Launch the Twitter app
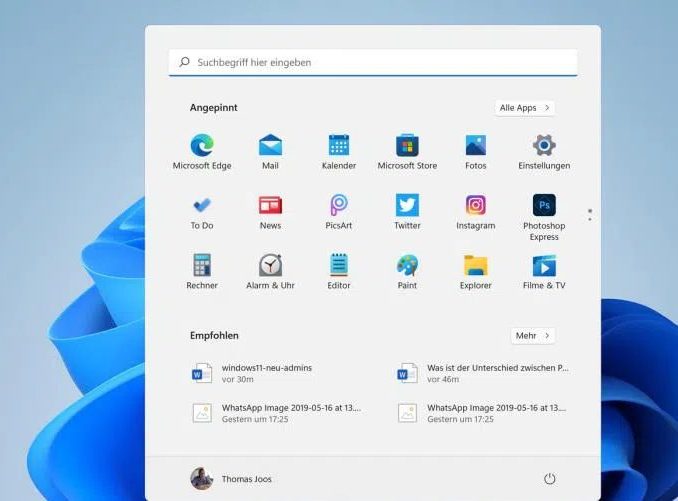Image resolution: width=678 pixels, height=501 pixels. pos(407,212)
